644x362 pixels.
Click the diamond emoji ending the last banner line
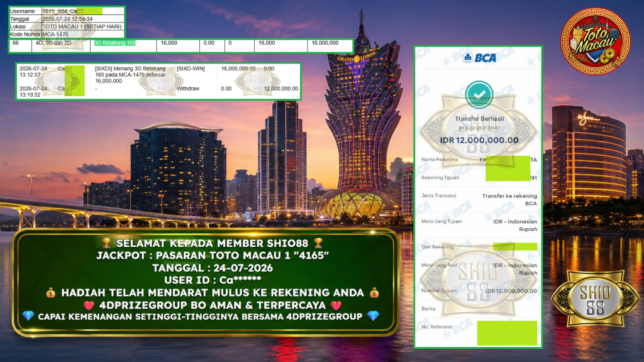click(x=374, y=316)
